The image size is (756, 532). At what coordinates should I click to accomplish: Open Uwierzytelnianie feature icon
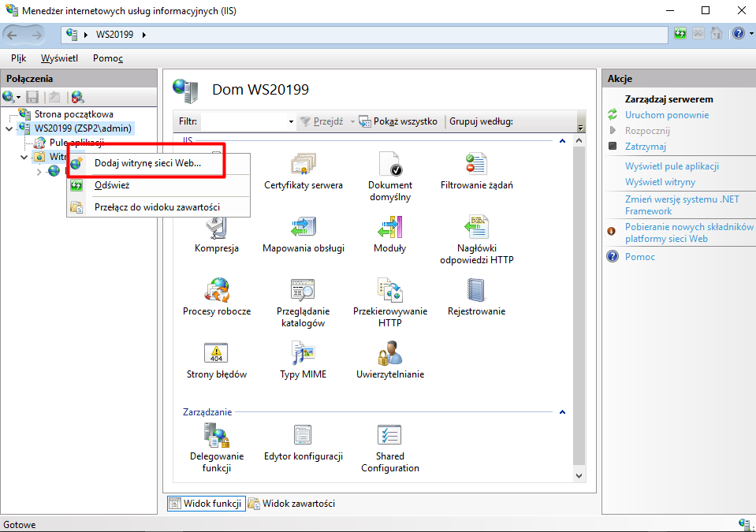390,354
